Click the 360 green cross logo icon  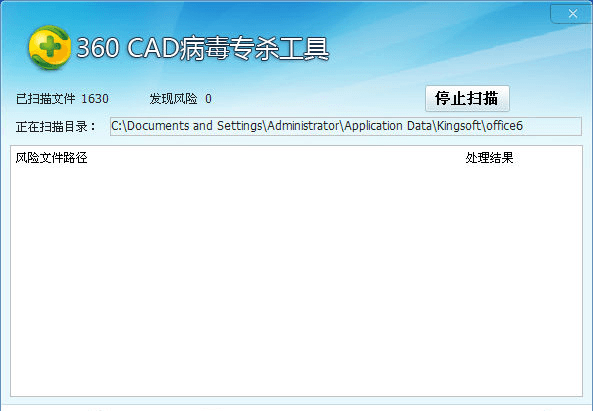click(50, 48)
